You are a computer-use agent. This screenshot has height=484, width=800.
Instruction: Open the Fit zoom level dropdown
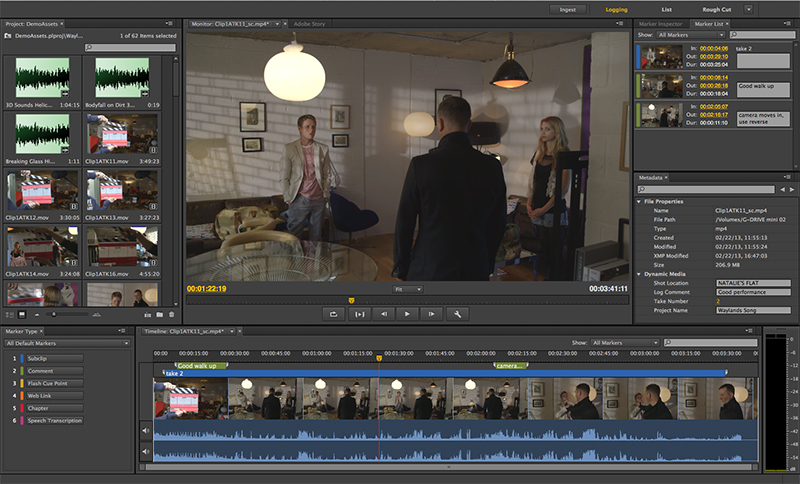(x=407, y=289)
